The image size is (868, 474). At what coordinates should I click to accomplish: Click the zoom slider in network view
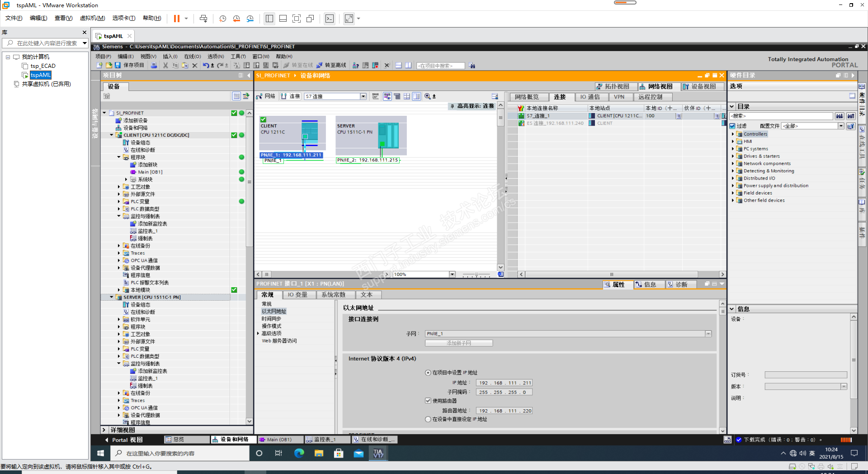476,274
